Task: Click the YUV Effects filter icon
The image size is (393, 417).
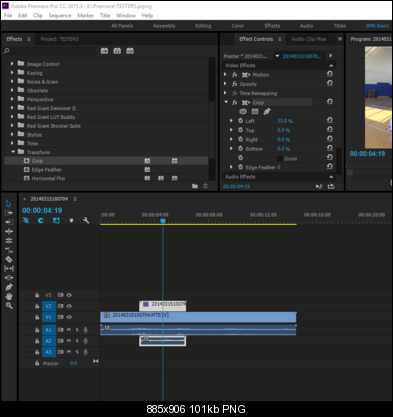Action: (130, 51)
